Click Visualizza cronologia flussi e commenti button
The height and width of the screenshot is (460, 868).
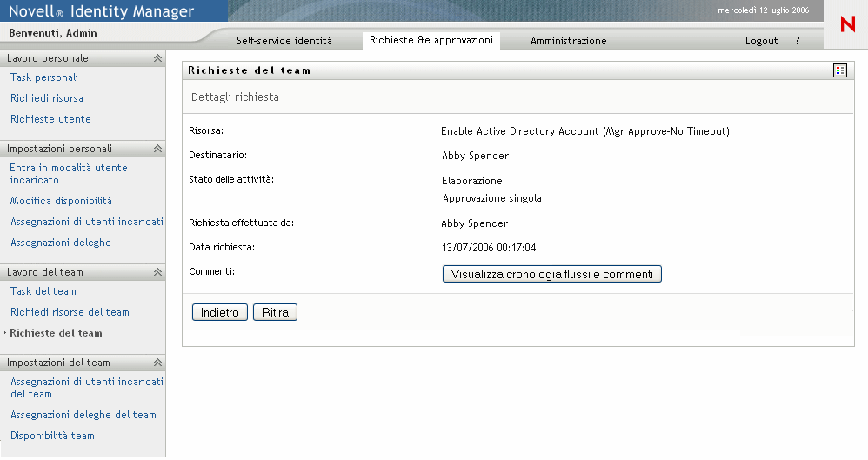point(552,274)
